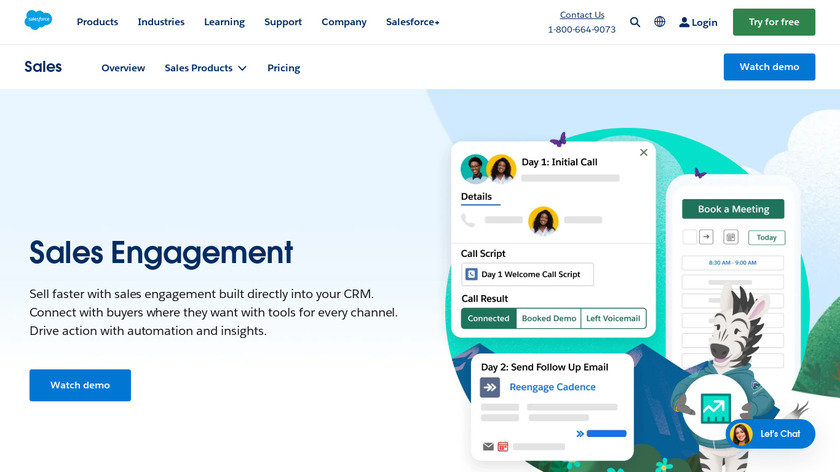Open the globe language selector
Image resolution: width=840 pixels, height=472 pixels.
click(x=659, y=21)
